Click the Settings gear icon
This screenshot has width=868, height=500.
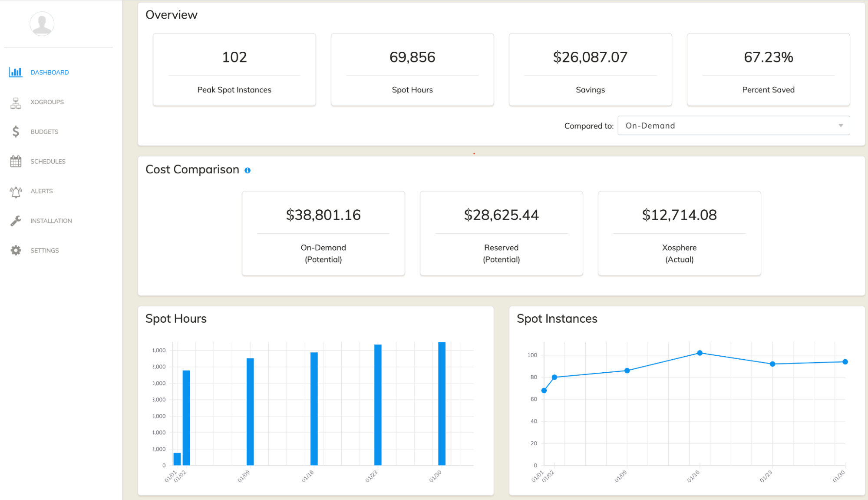point(16,250)
